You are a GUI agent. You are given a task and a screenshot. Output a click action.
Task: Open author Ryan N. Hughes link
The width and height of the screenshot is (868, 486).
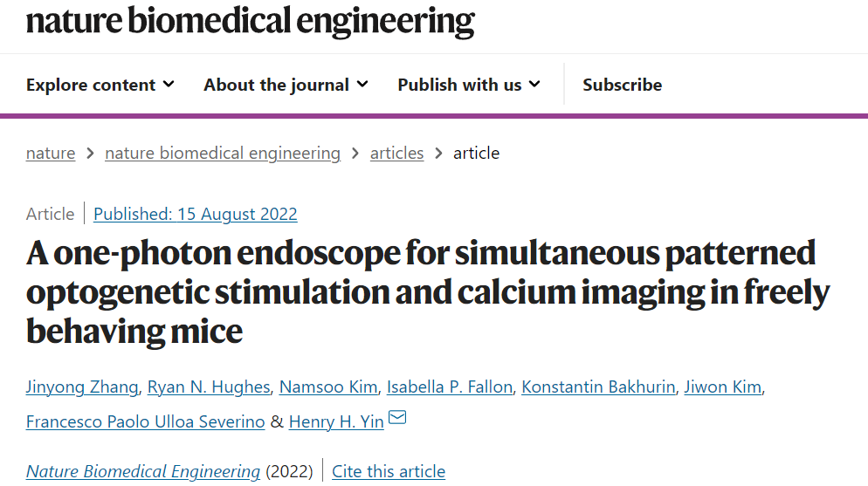(x=209, y=387)
